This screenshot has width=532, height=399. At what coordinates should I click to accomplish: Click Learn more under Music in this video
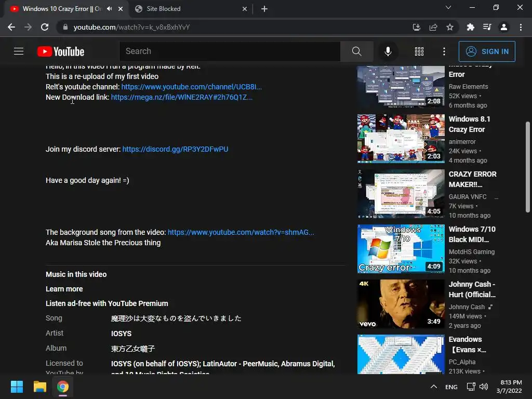64,289
